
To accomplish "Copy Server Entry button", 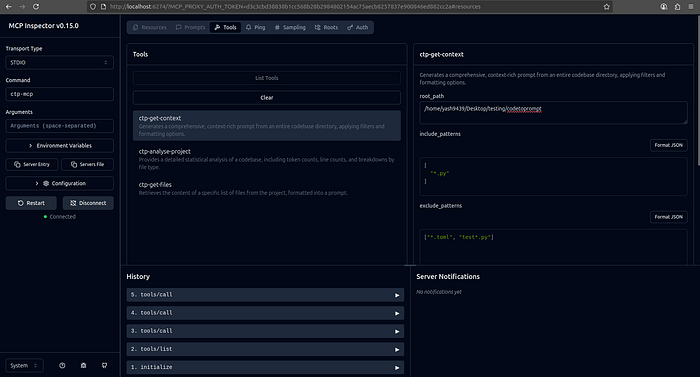I will click(31, 164).
